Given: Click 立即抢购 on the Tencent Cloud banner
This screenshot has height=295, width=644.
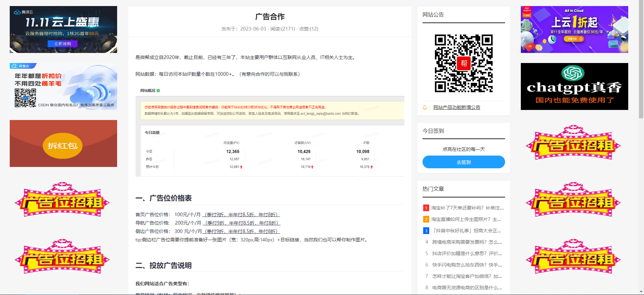Looking at the screenshot, I should [x=63, y=44].
